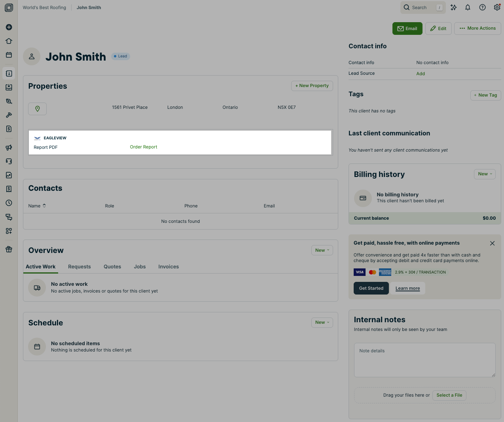Click the gift icon in sidebar
The height and width of the screenshot is (422, 504).
(9, 249)
